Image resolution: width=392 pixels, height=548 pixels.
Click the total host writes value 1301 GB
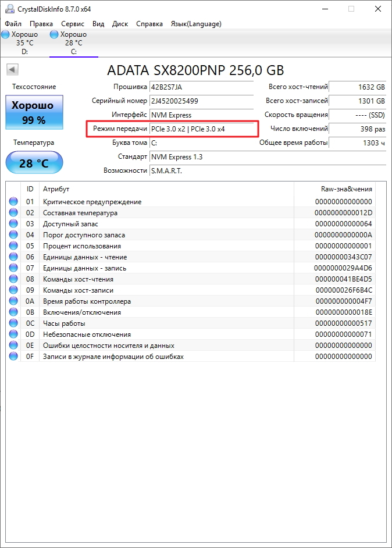(358, 101)
